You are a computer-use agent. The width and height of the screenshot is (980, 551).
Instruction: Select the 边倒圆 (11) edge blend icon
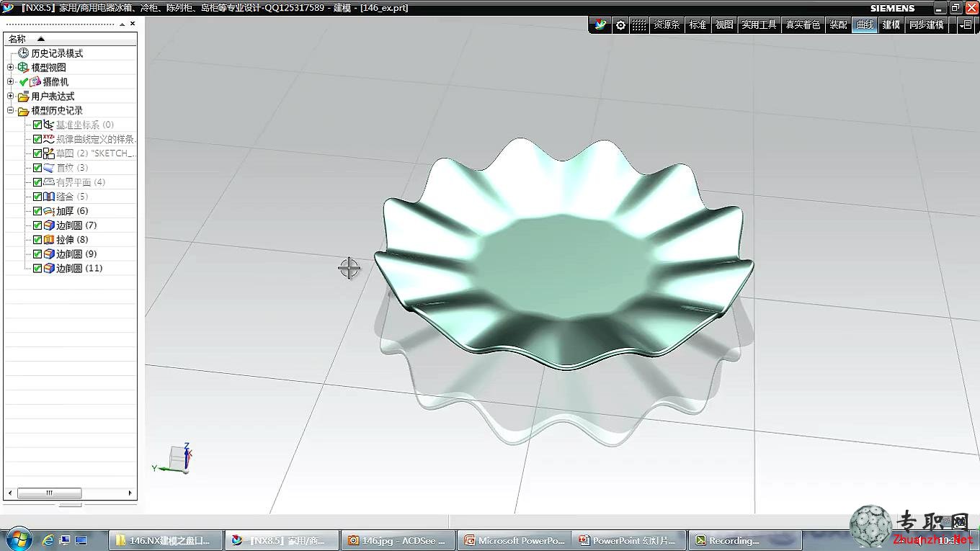point(48,269)
